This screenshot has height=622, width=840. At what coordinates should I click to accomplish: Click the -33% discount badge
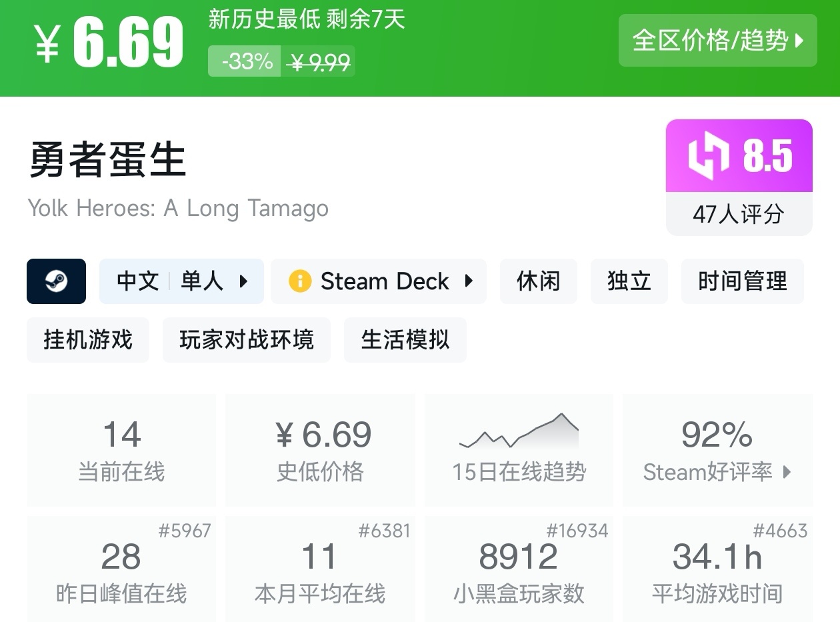246,61
